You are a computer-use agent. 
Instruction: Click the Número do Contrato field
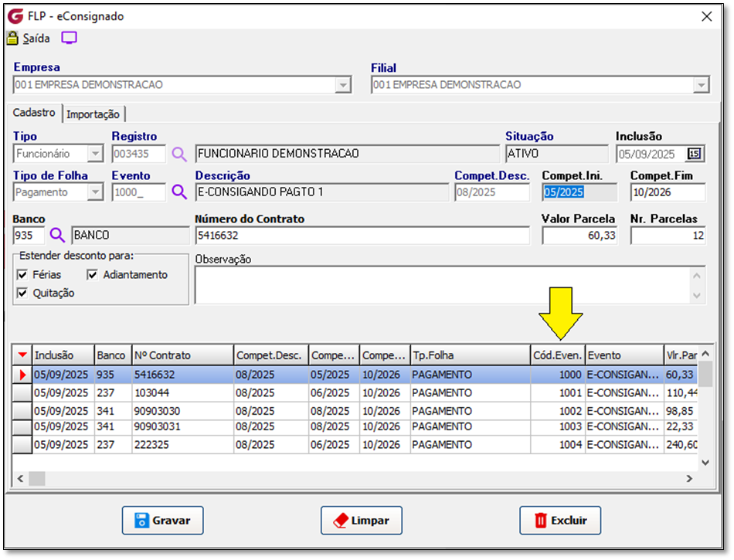(363, 236)
